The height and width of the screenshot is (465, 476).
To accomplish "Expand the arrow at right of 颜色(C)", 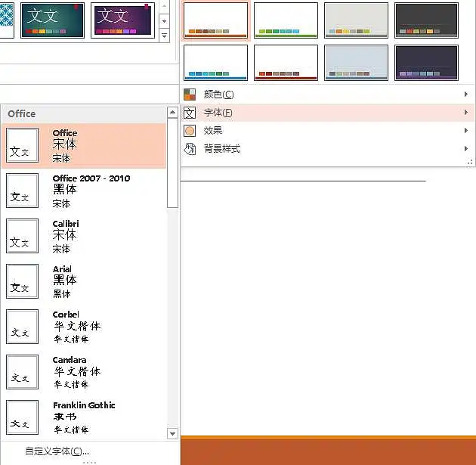I will tap(465, 95).
